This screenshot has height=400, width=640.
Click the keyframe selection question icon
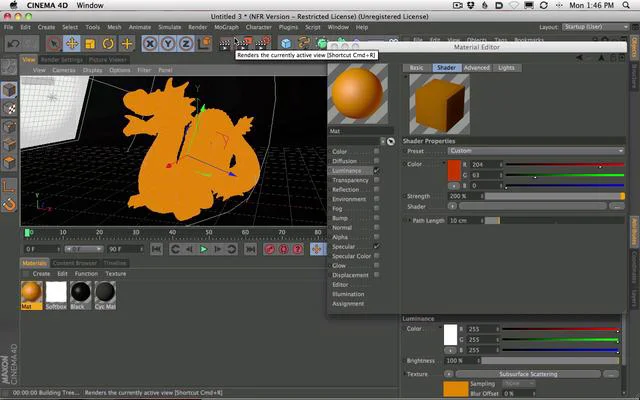tap(298, 249)
